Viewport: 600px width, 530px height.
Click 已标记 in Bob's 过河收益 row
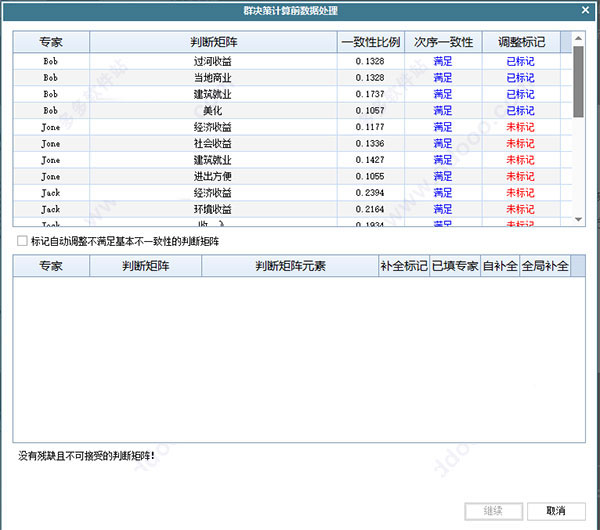coord(520,61)
